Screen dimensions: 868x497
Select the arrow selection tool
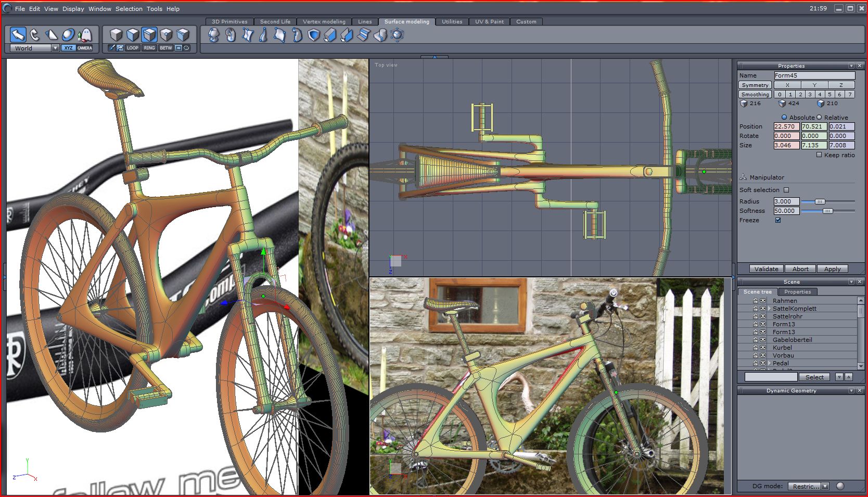[18, 35]
